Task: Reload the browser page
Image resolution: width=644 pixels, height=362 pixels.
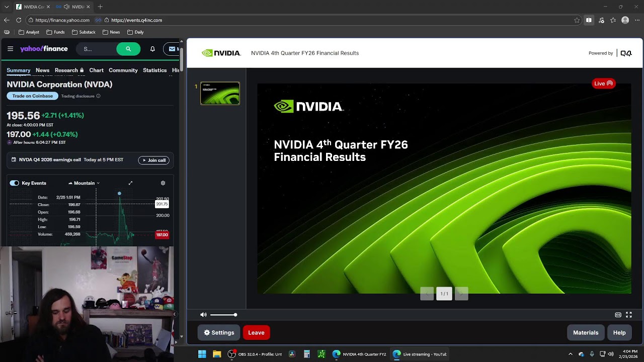Action: click(x=19, y=20)
